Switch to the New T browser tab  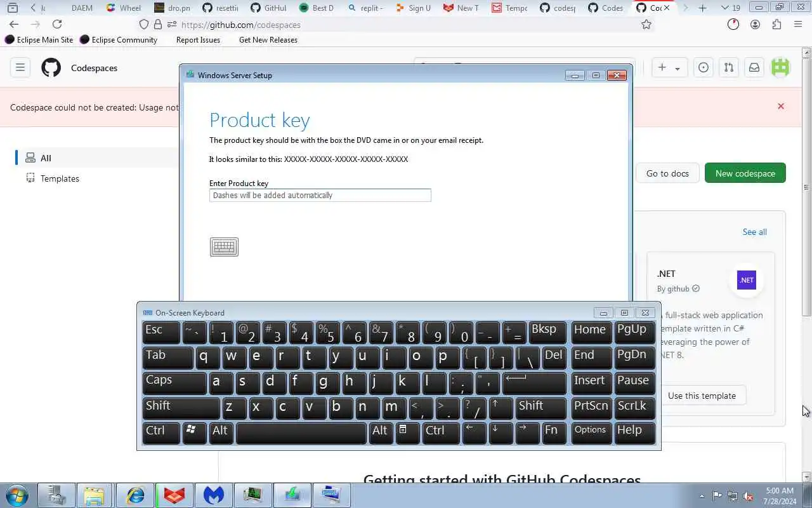point(462,8)
